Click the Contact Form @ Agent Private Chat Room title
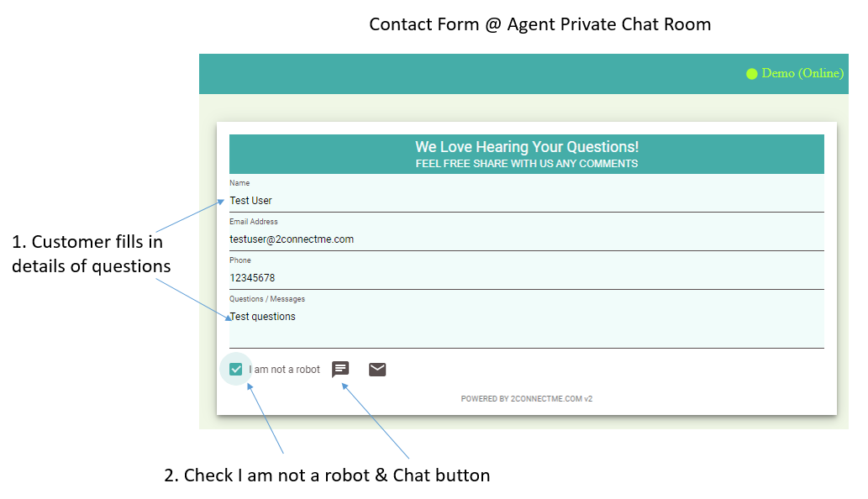This screenshot has height=499, width=868. [x=539, y=24]
